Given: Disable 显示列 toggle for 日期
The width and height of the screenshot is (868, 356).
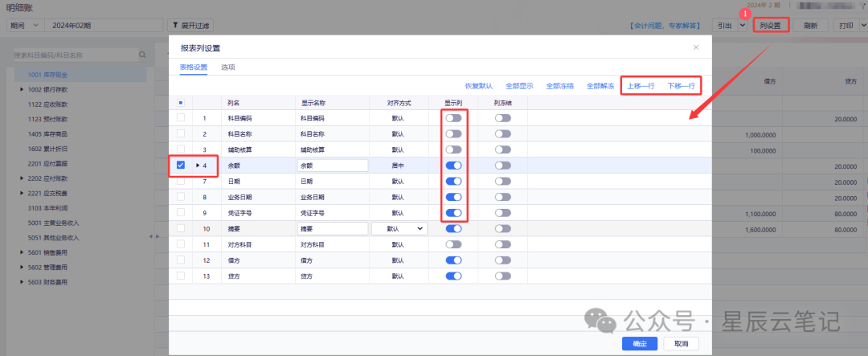Looking at the screenshot, I should click(x=453, y=181).
